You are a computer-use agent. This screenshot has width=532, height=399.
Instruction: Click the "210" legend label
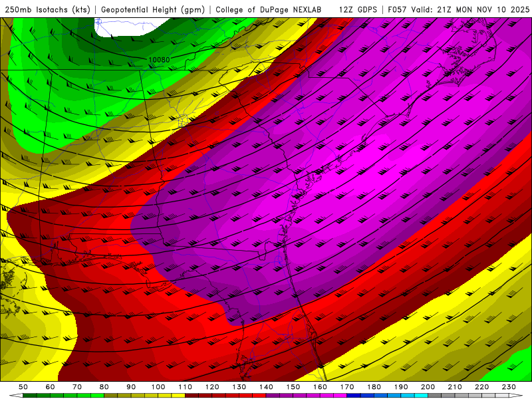[455, 387]
